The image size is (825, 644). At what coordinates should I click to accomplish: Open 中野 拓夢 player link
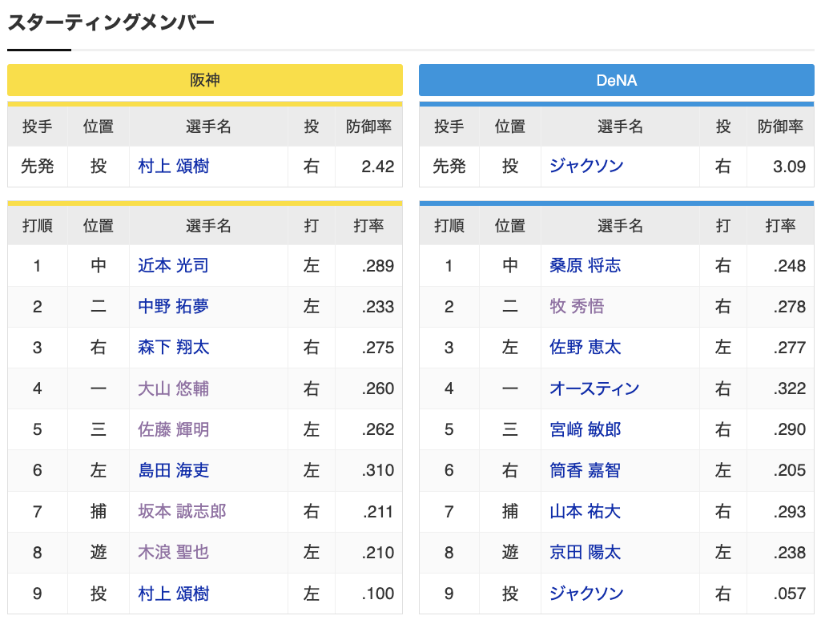pos(173,306)
